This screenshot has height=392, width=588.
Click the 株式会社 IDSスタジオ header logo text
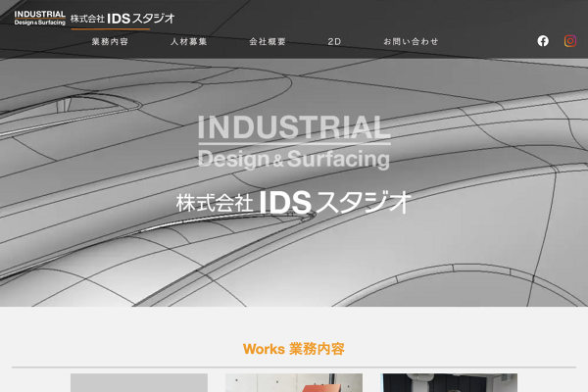pos(122,19)
